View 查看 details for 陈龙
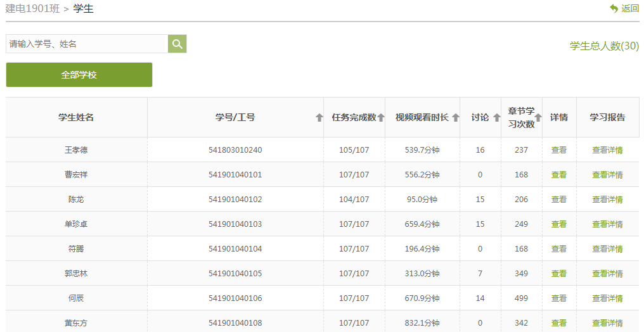The width and height of the screenshot is (644, 332). [x=559, y=200]
